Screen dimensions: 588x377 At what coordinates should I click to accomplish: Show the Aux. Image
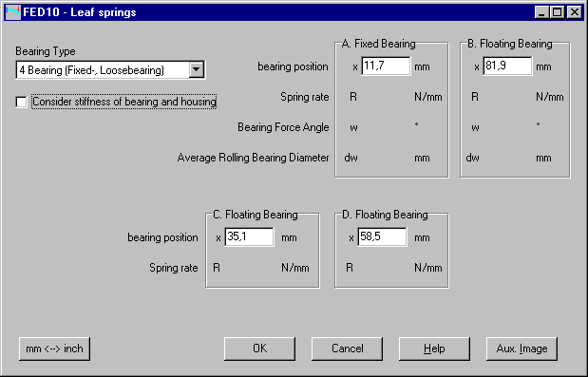tap(522, 349)
